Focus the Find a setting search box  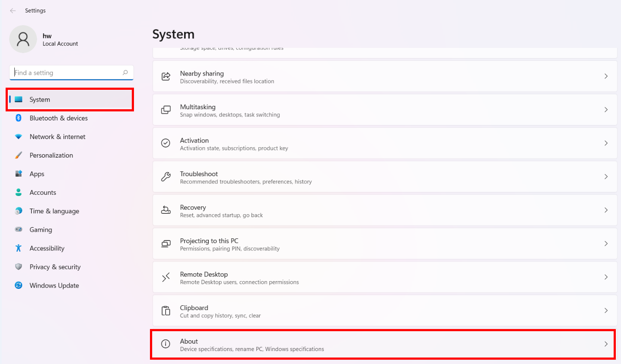[71, 73]
